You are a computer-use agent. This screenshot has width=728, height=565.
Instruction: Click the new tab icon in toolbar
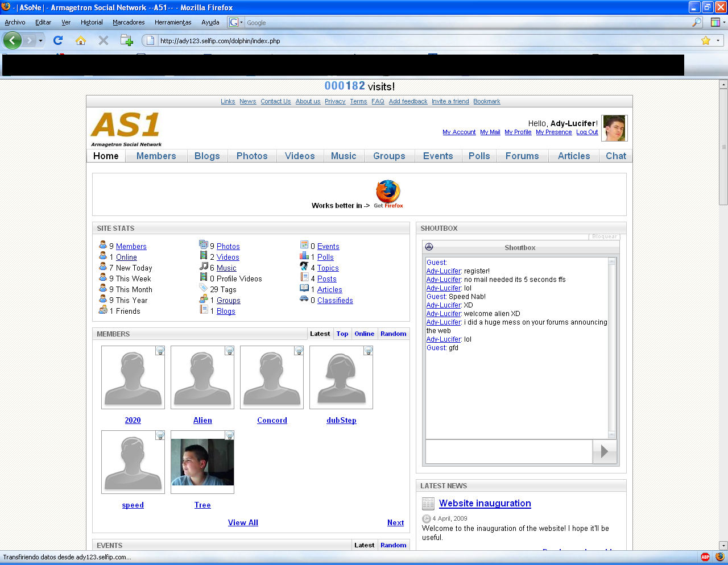126,40
